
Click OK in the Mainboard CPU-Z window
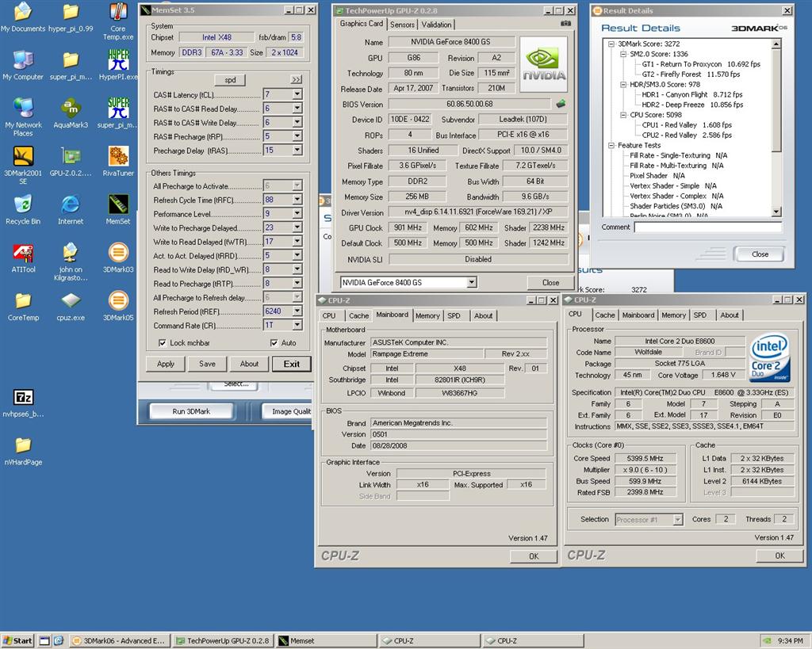pos(534,556)
